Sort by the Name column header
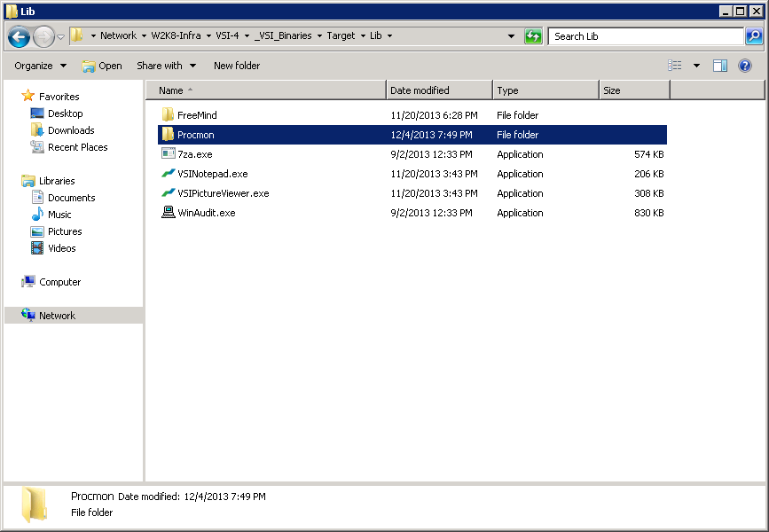The width and height of the screenshot is (769, 532). click(x=266, y=90)
